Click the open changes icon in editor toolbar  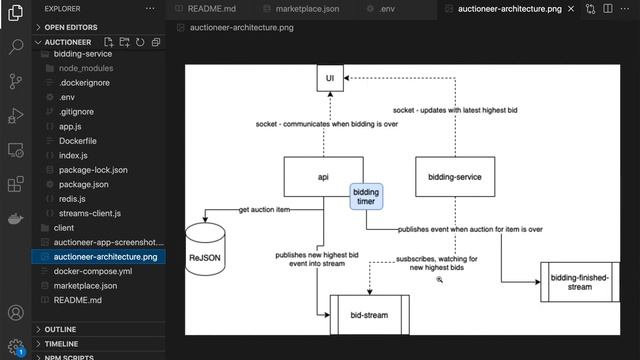point(590,9)
